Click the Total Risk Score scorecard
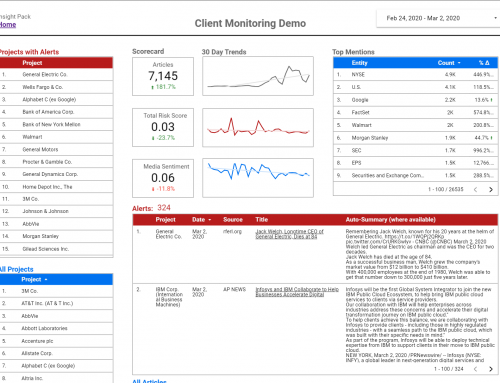The width and height of the screenshot is (500, 383). [163, 127]
